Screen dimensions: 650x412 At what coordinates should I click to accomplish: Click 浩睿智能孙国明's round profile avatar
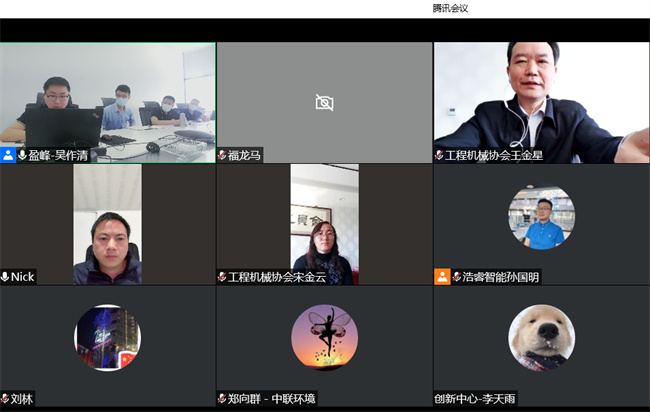coord(541,217)
